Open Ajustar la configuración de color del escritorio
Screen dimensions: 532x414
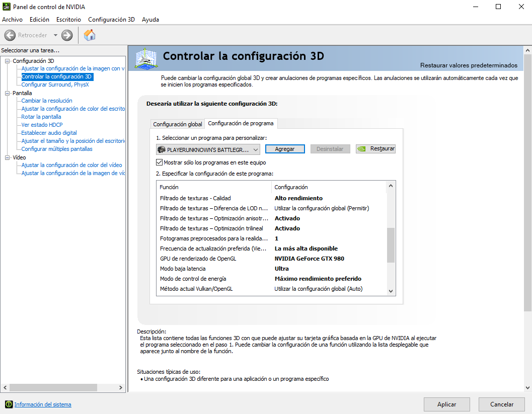tap(73, 109)
